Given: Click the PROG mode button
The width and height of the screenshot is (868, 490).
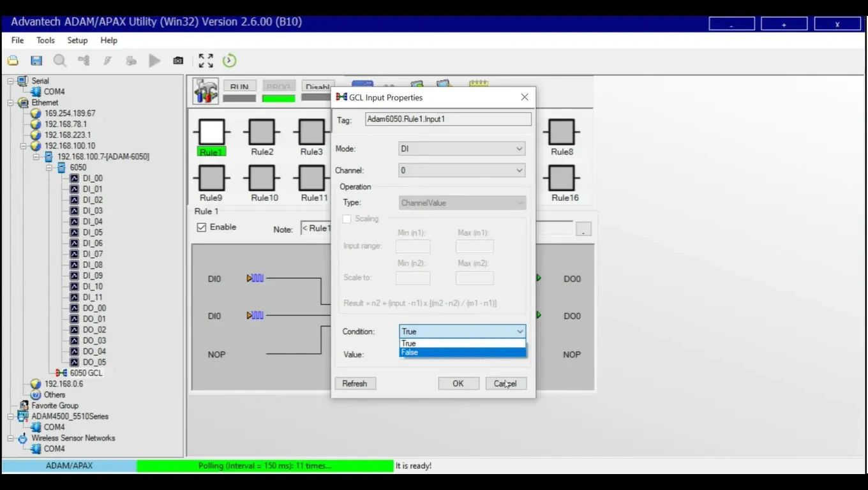Looking at the screenshot, I should [x=279, y=86].
